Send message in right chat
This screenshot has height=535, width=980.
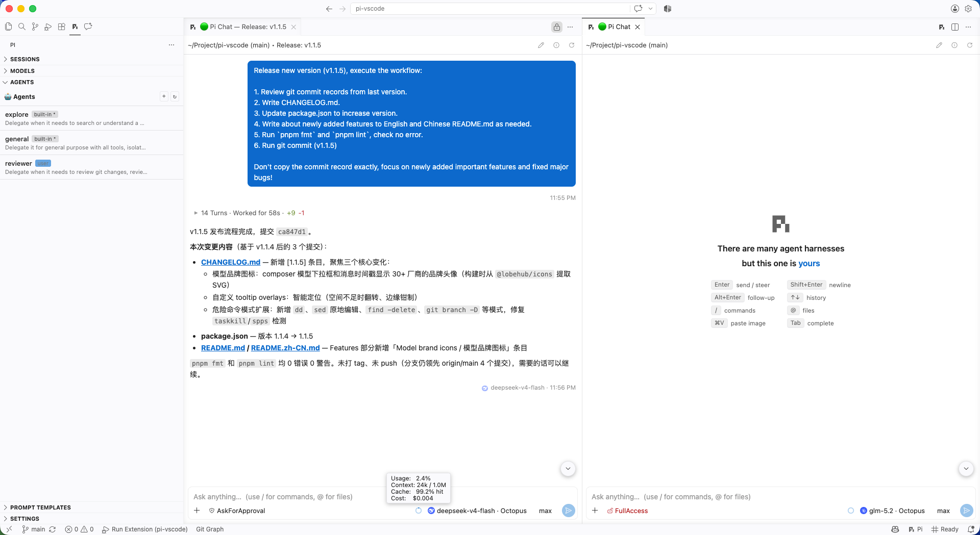pyautogui.click(x=966, y=511)
